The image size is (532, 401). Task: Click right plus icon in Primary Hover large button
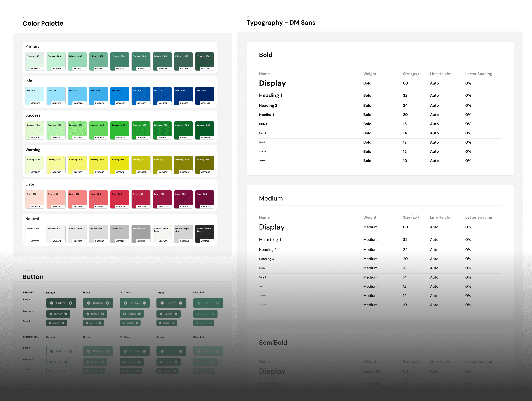pos(107,303)
